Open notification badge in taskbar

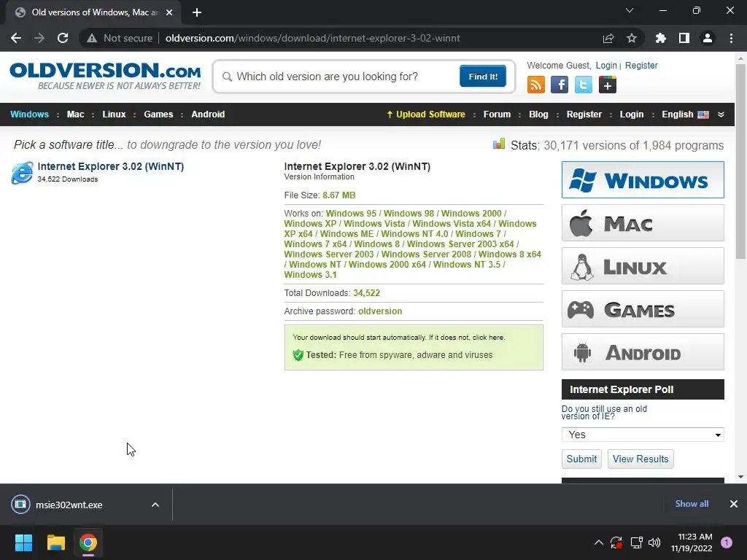[x=727, y=542]
